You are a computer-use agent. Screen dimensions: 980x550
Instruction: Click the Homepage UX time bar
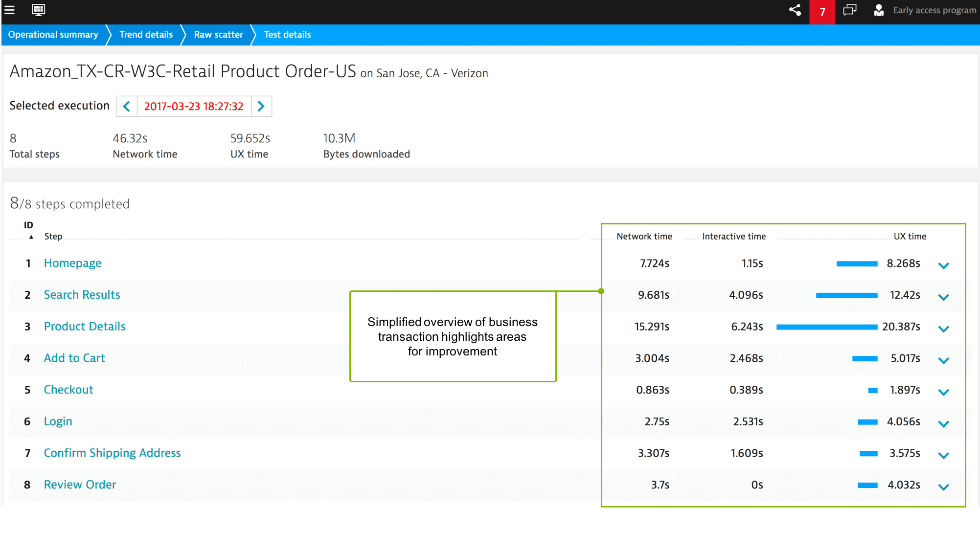[857, 264]
